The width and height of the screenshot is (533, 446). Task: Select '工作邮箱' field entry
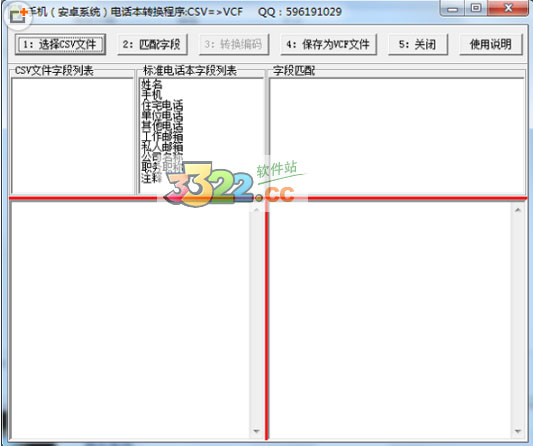[x=162, y=136]
